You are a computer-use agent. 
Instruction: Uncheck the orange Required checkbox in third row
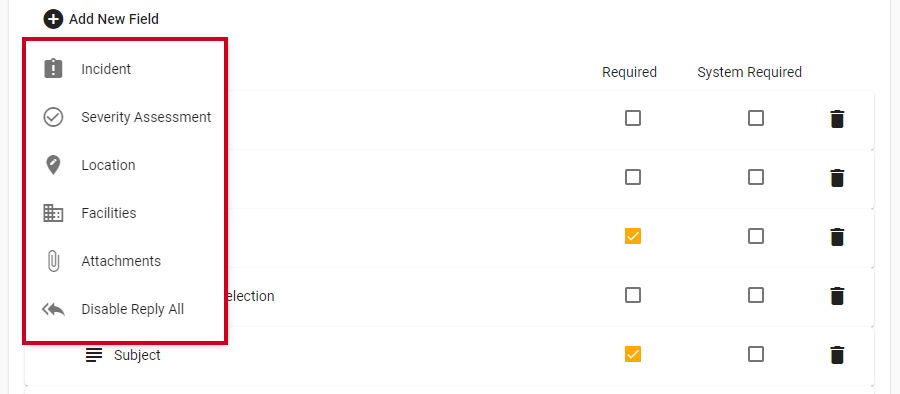[633, 236]
